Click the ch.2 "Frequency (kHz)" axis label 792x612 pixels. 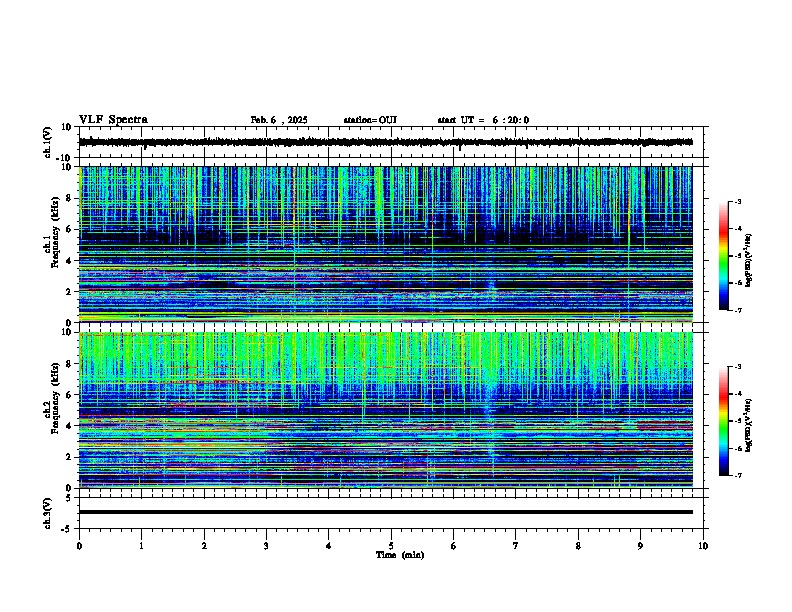click(x=55, y=398)
